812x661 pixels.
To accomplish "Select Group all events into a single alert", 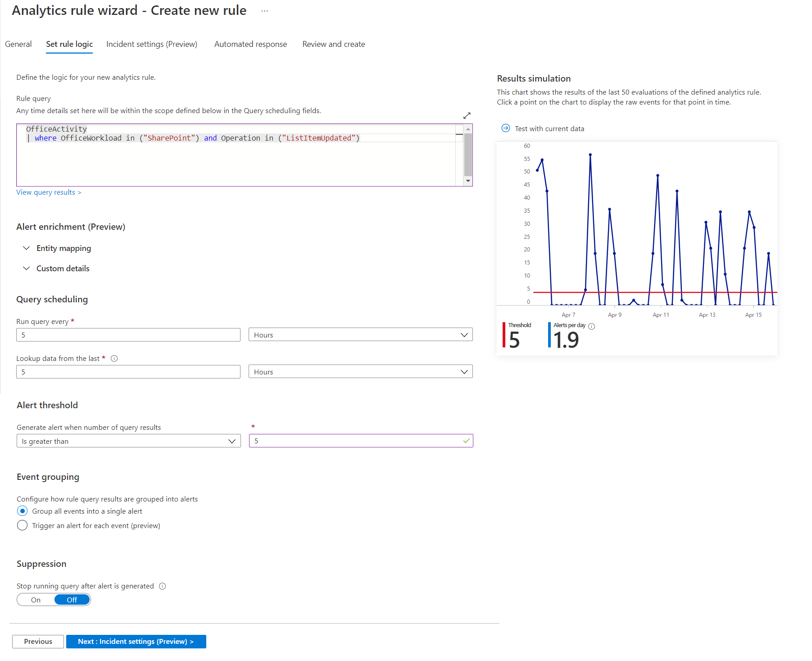I will (x=22, y=511).
